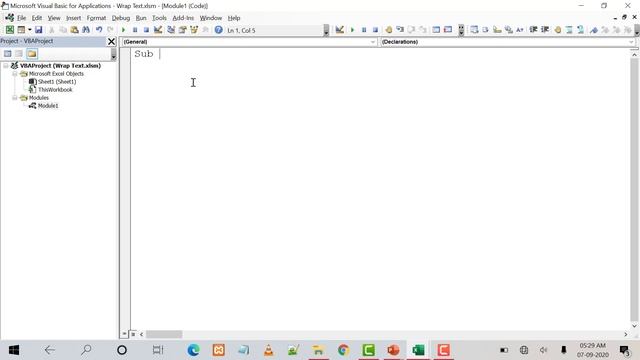Open the Format menu
Viewport: 640px width, 360px height.
pos(96,18)
